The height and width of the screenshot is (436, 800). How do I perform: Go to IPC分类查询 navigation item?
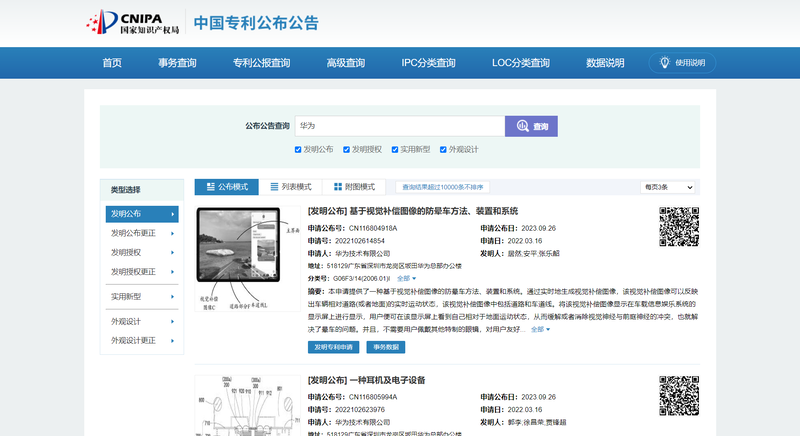click(433, 63)
